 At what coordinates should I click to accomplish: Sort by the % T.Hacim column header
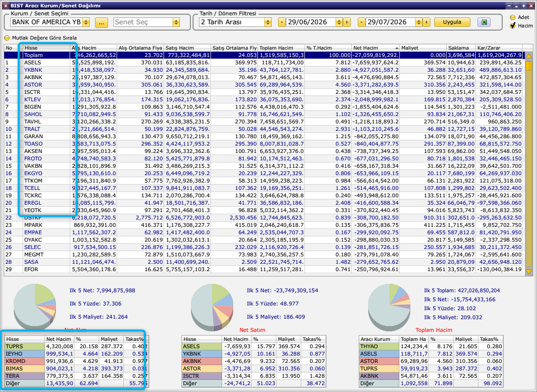tap(328, 48)
